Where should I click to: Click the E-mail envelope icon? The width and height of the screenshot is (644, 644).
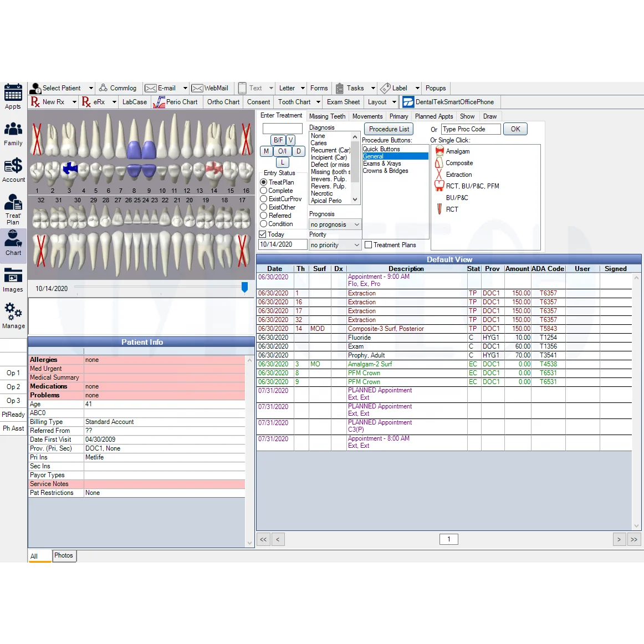pyautogui.click(x=151, y=88)
